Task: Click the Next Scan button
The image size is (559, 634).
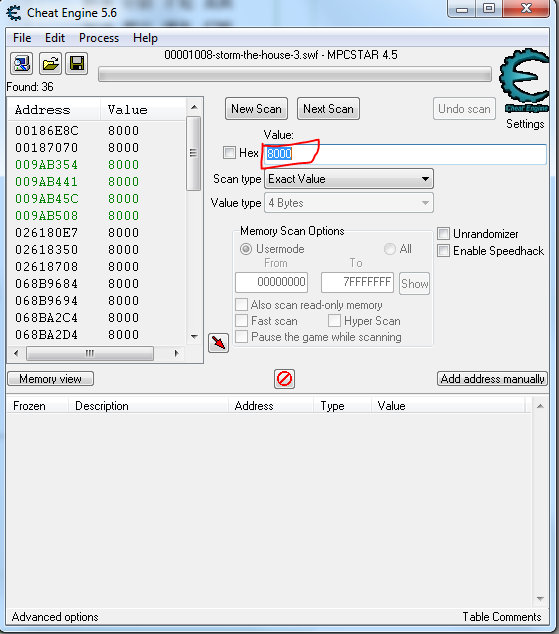Action: [x=328, y=109]
